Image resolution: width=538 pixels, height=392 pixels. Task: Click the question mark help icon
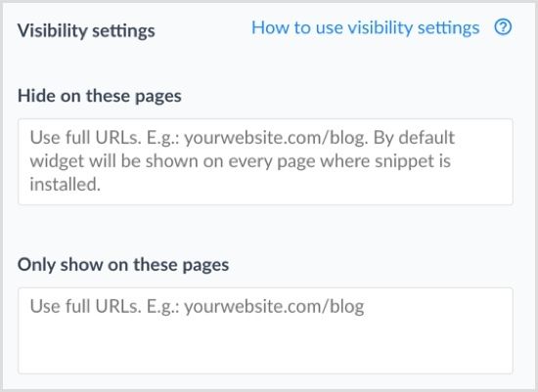click(x=503, y=27)
